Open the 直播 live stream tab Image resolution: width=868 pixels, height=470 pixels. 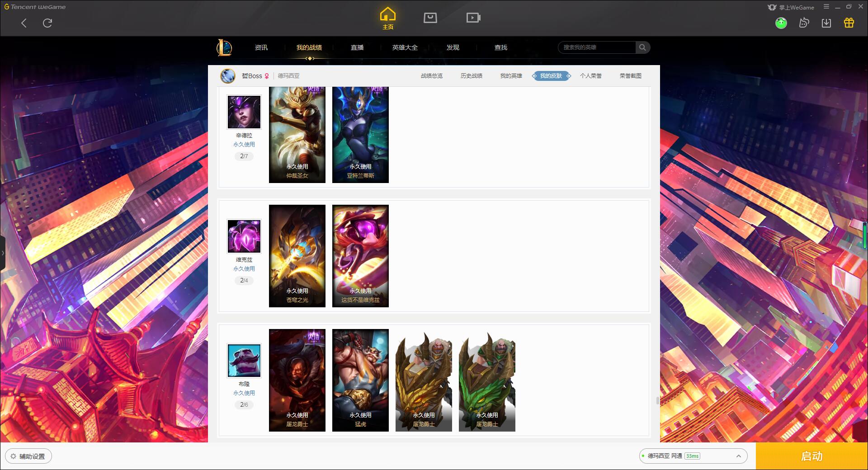click(x=357, y=47)
